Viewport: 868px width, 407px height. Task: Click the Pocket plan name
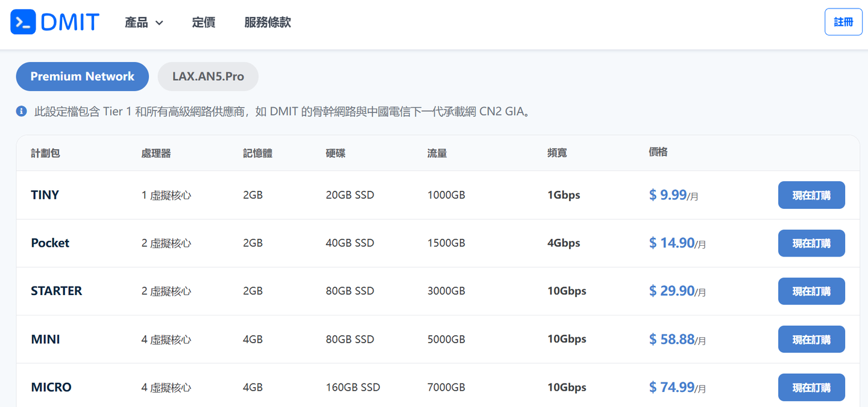[x=50, y=243]
